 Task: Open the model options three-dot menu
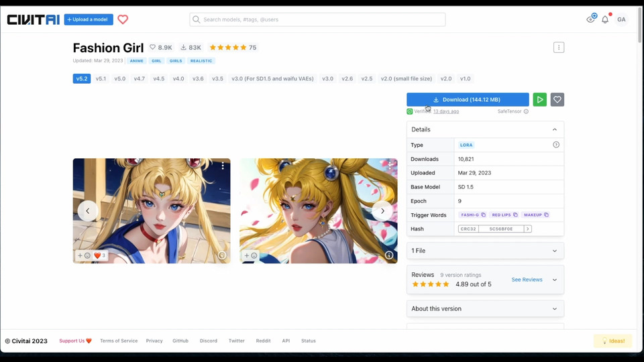pyautogui.click(x=559, y=47)
